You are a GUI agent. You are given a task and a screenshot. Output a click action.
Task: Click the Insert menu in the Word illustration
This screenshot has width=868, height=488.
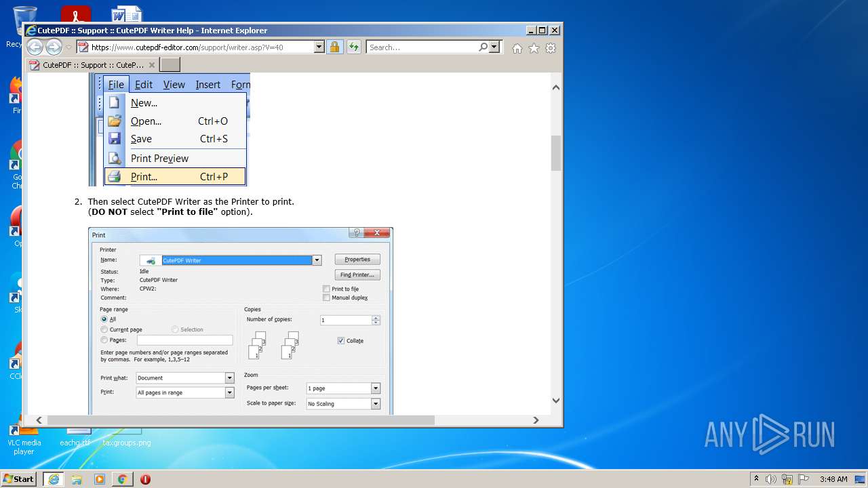point(208,85)
